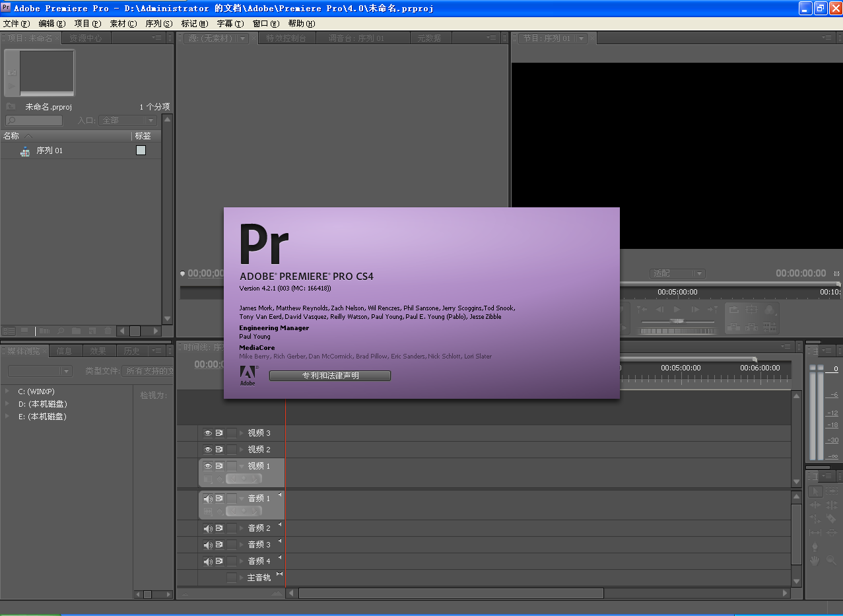Viewport: 843px width, 616px height.
Task: Toggle track lock box on 视频 3
Action: [x=232, y=433]
